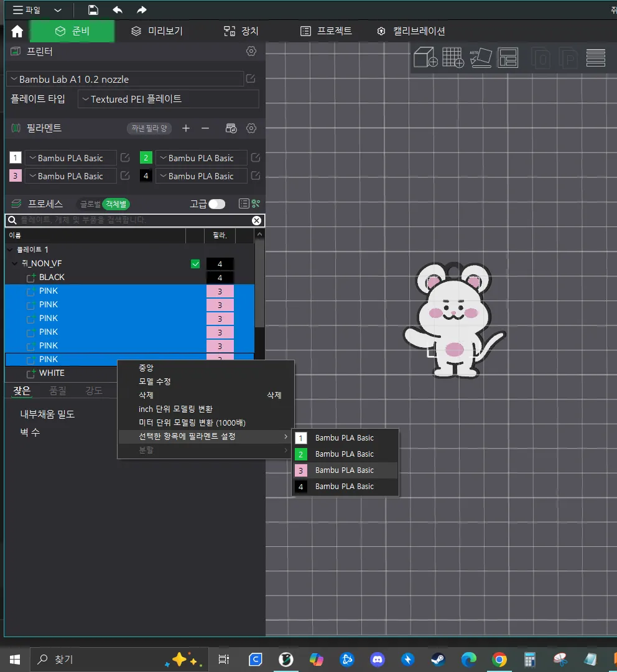Toggle the 고급 advanced mode switch
Image resolution: width=617 pixels, height=672 pixels.
coord(216,204)
